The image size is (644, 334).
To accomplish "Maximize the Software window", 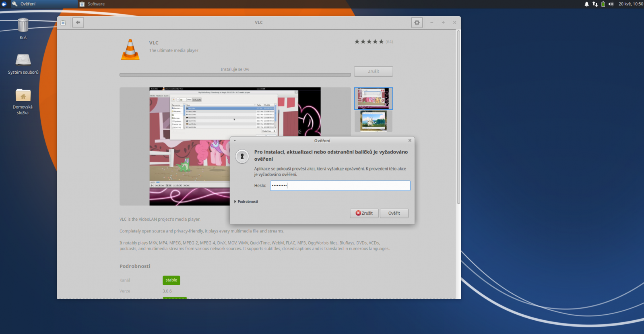I will (x=443, y=23).
